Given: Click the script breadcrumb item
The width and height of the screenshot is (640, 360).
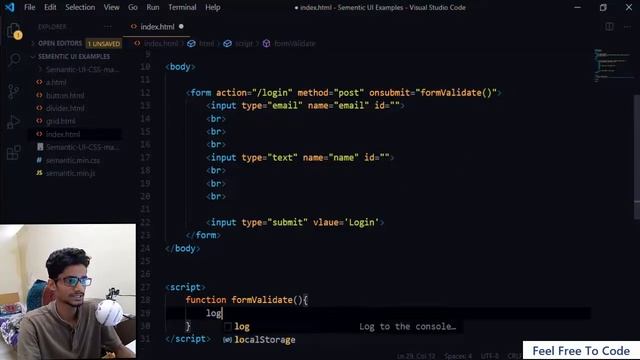Looking at the screenshot, I should click(244, 43).
